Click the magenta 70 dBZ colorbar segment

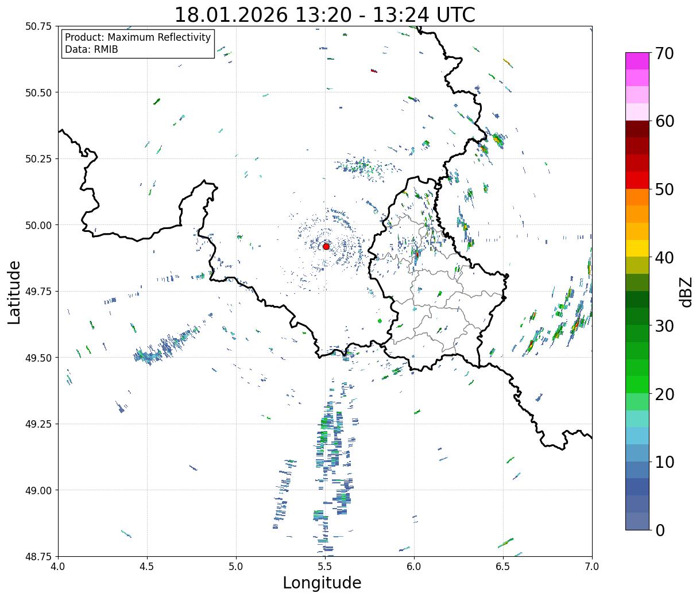637,61
